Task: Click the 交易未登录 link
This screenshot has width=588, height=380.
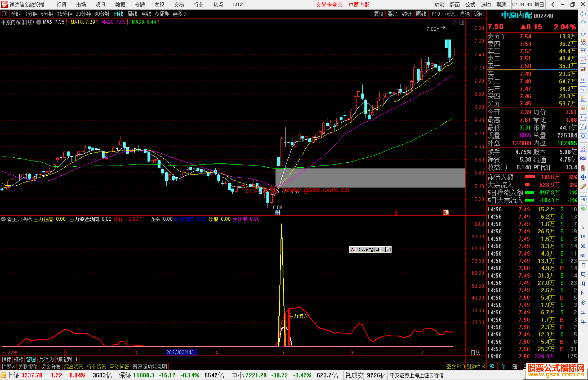Action: tap(329, 5)
